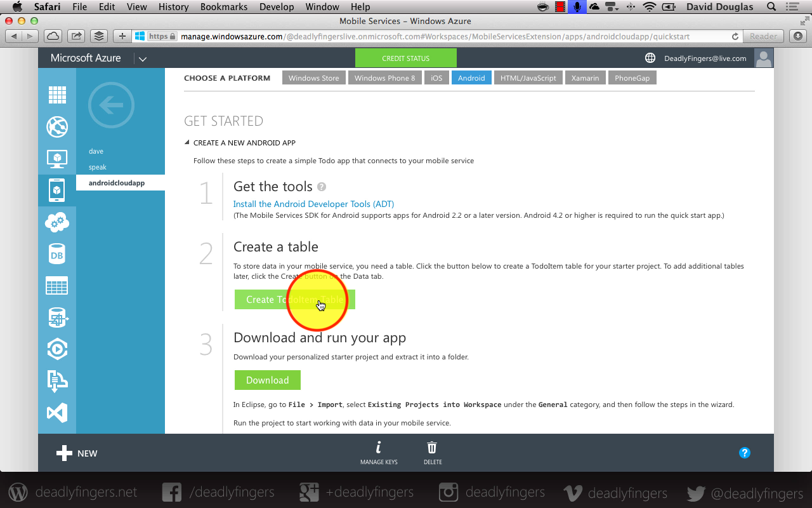The width and height of the screenshot is (812, 508).
Task: Click the green Download button
Action: point(268,380)
